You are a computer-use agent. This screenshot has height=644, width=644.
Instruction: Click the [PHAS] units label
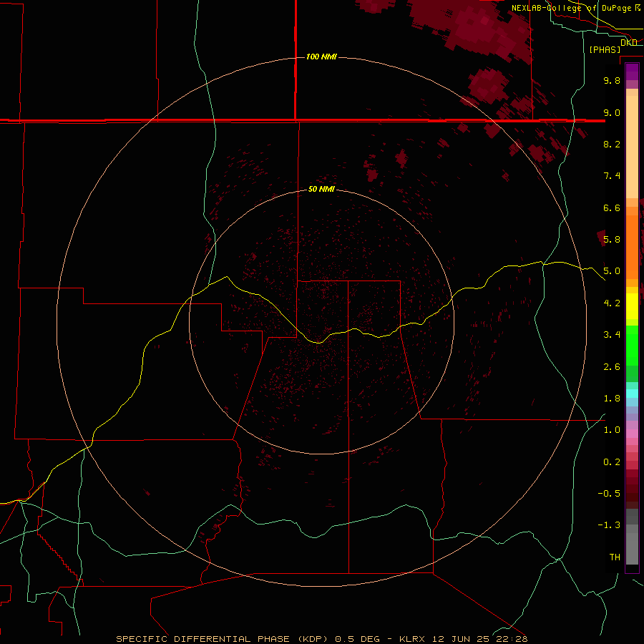(x=605, y=50)
